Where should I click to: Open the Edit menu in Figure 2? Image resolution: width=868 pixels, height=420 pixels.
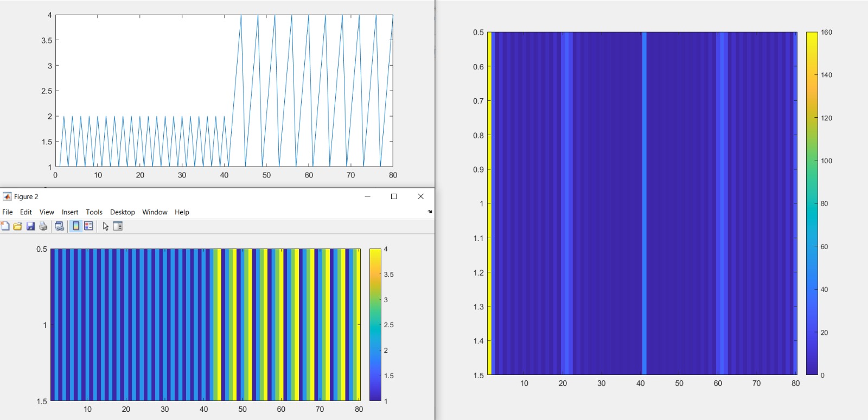pos(26,212)
